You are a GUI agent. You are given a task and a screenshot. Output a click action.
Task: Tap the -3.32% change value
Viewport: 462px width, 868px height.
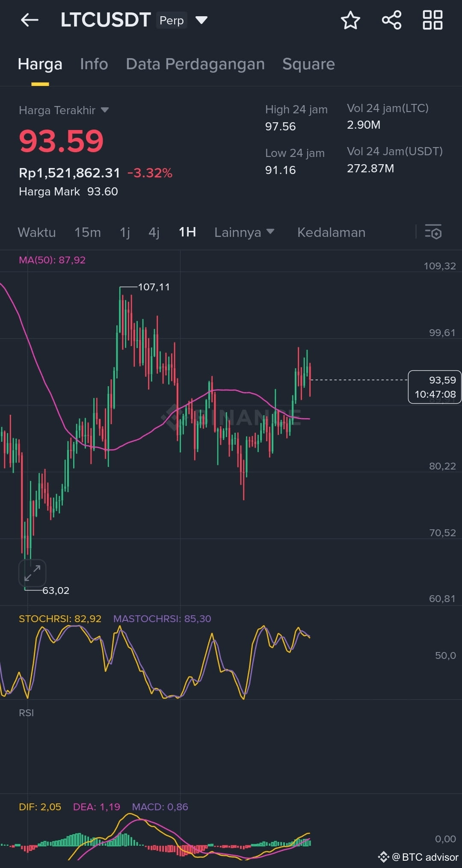[x=150, y=173]
